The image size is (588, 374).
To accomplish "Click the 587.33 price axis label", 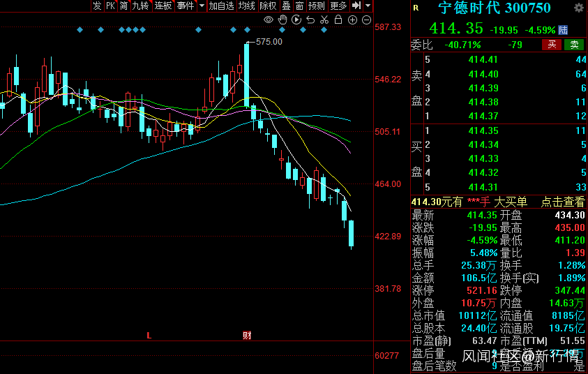I will pos(388,27).
